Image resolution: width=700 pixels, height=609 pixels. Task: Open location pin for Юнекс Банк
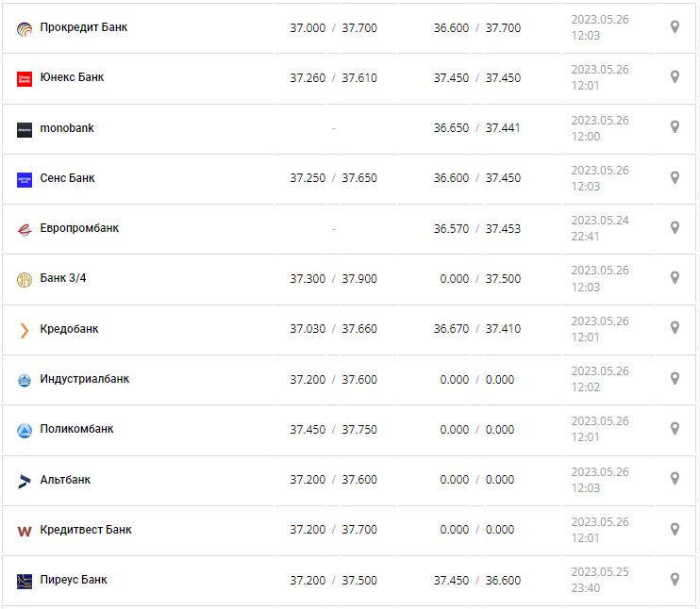coord(675,77)
